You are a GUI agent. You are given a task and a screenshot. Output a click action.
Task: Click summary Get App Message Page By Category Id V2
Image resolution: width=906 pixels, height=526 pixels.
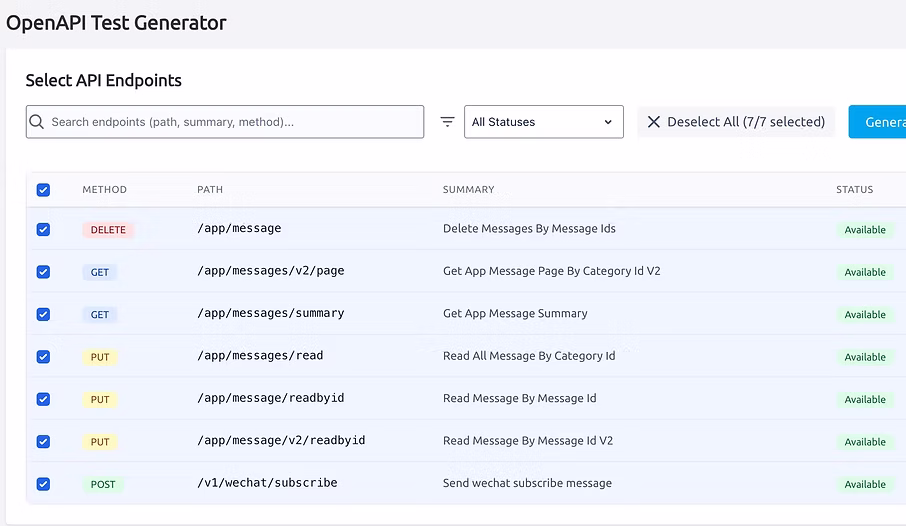click(552, 271)
